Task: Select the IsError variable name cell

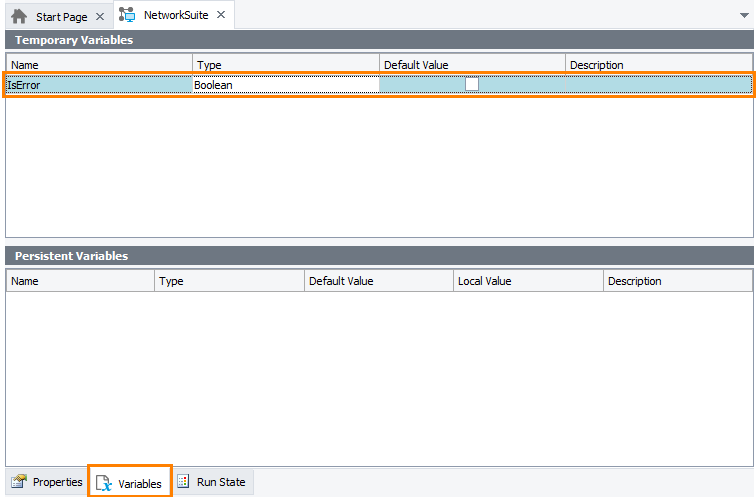Action: click(x=98, y=85)
